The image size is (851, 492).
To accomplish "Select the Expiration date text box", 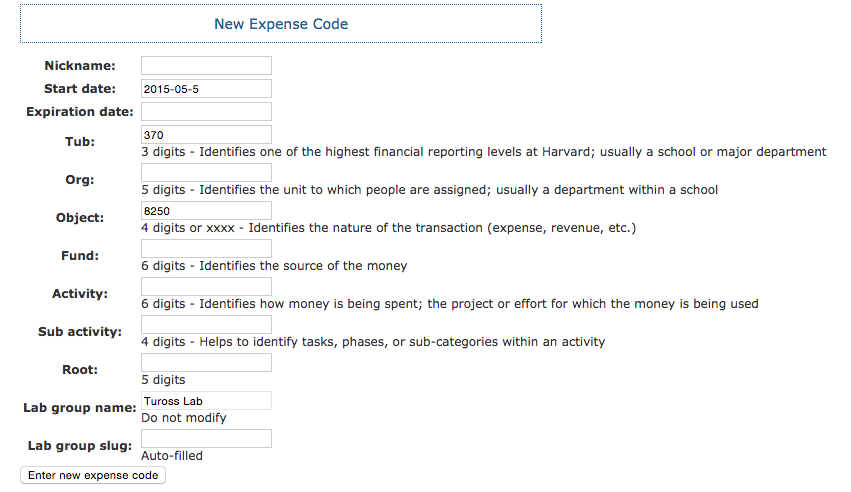I will coord(206,111).
